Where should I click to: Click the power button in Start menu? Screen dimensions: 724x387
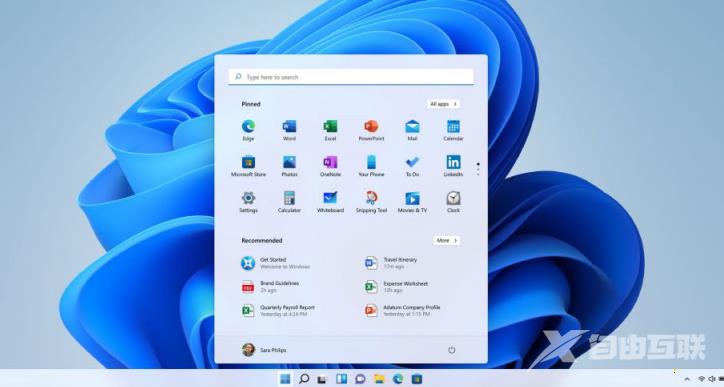coord(452,350)
